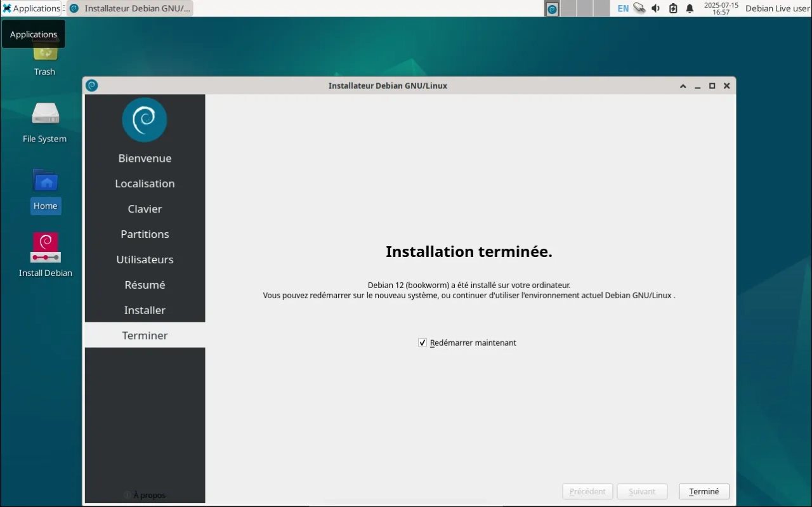Click the volume speaker icon in panel
812x507 pixels.
[x=656, y=8]
